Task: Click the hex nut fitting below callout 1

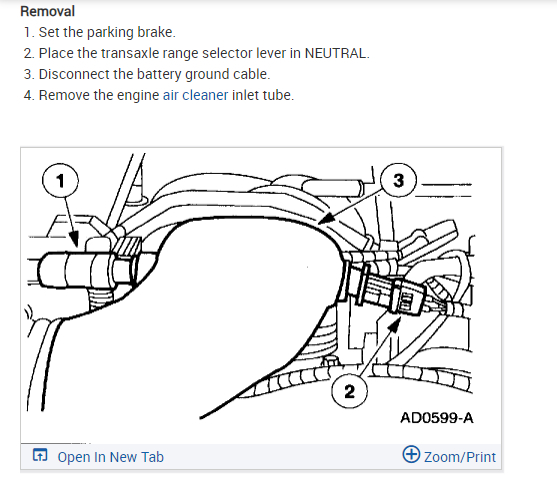Action: [124, 272]
